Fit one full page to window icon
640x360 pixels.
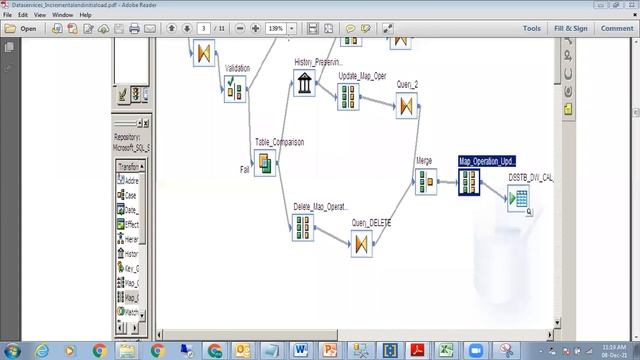[329, 29]
